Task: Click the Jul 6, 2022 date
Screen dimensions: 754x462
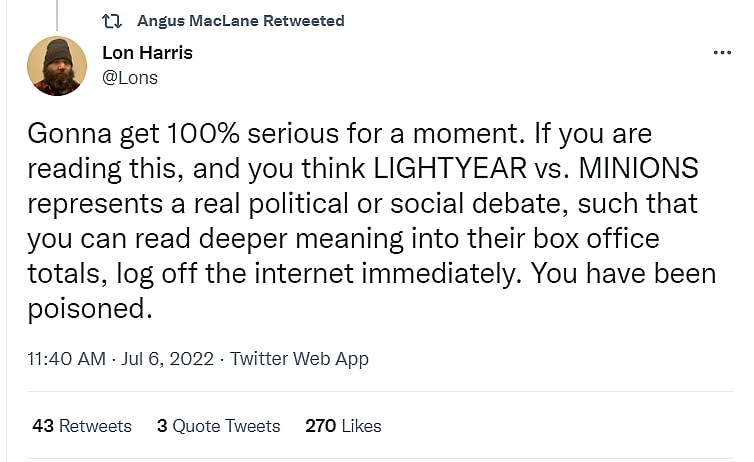Action: (167, 359)
